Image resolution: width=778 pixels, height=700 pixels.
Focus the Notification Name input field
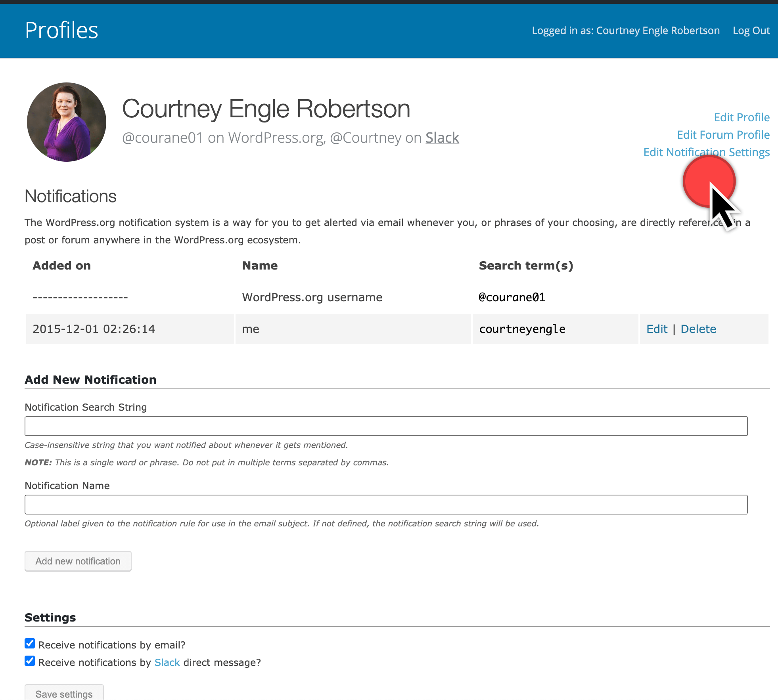click(386, 505)
